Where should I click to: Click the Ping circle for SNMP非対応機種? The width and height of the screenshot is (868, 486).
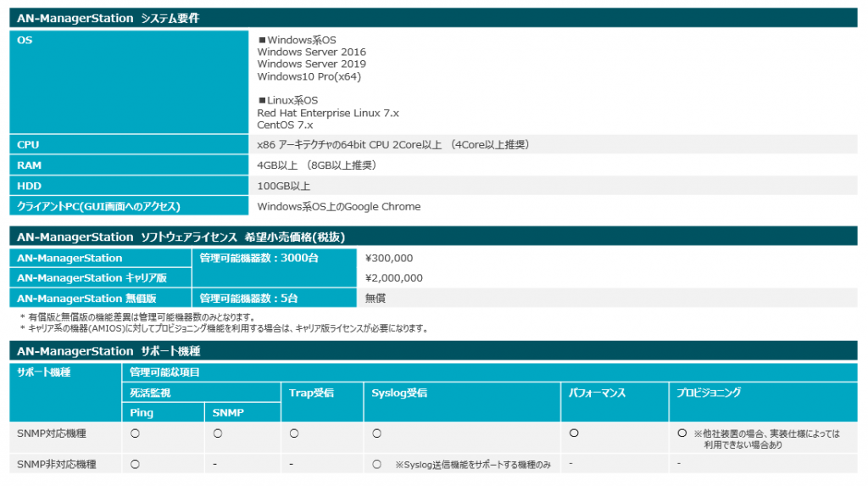click(x=135, y=465)
